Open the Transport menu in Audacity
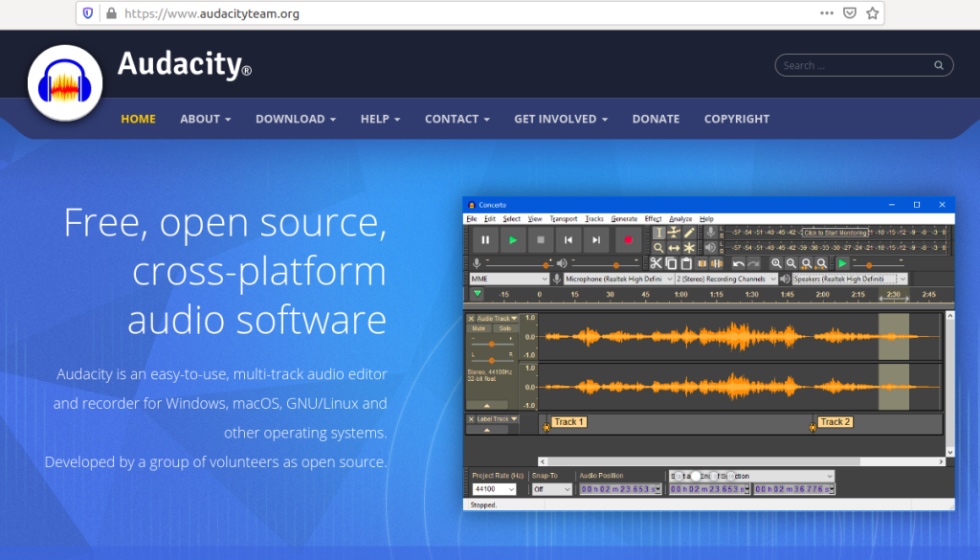This screenshot has width=980, height=560. click(x=563, y=219)
